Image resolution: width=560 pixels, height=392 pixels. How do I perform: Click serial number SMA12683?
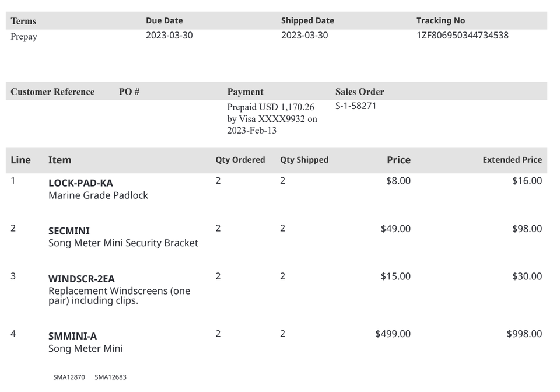(110, 377)
